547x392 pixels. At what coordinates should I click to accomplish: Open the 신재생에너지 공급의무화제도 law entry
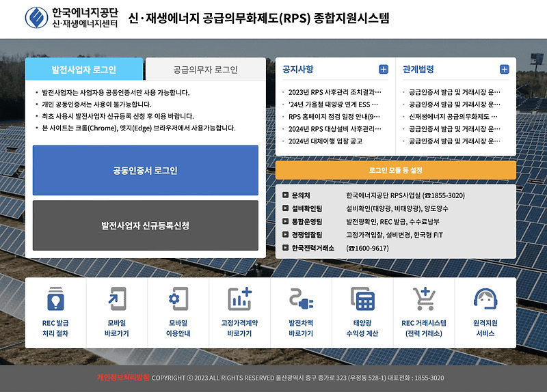click(453, 117)
